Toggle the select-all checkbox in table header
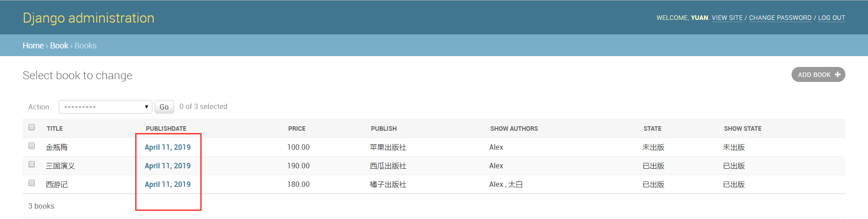Viewport: 868px width, 219px height. [32, 127]
